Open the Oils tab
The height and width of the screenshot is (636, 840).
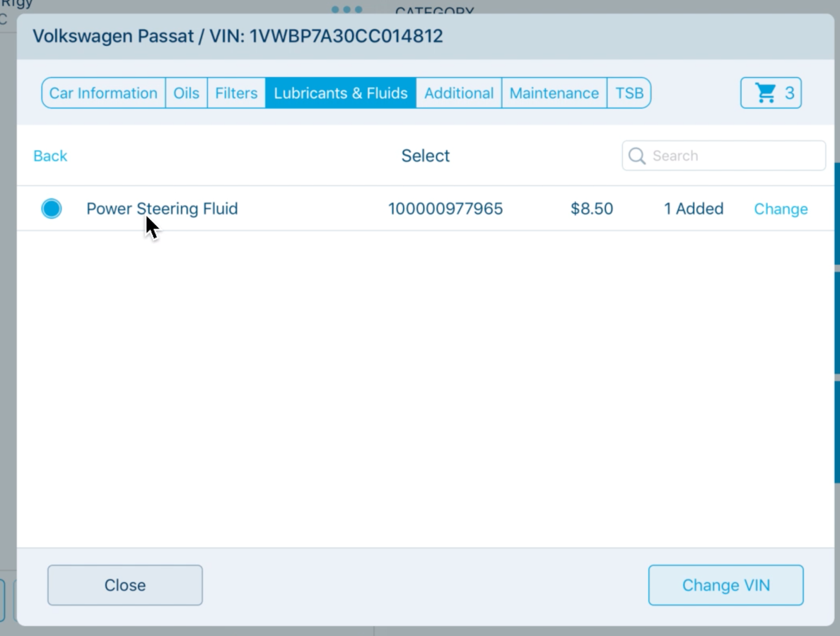tap(186, 93)
